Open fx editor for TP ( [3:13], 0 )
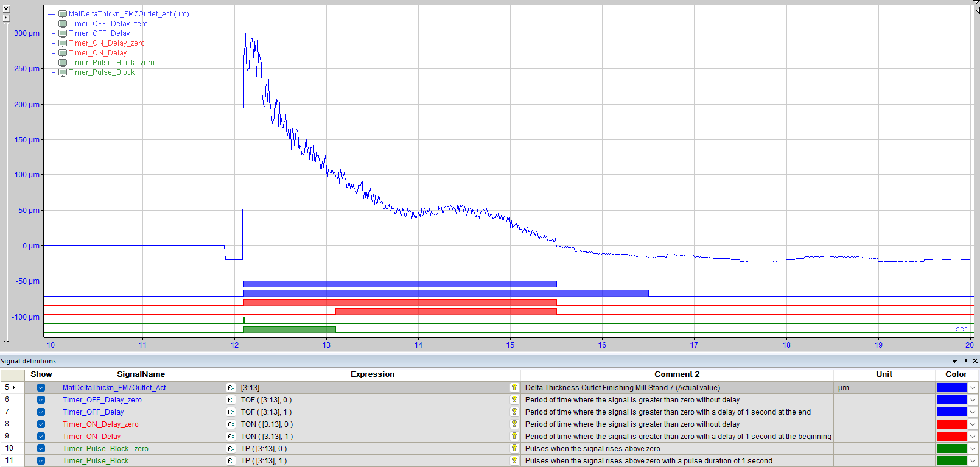 click(x=231, y=449)
